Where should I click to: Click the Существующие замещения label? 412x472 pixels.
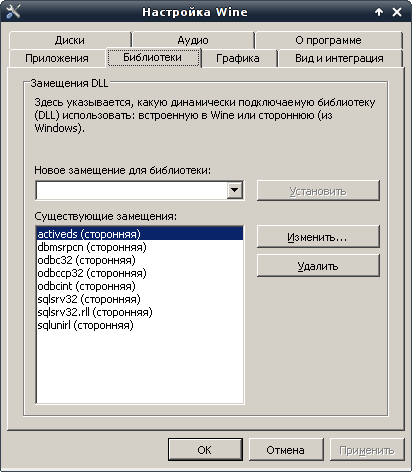(x=106, y=216)
